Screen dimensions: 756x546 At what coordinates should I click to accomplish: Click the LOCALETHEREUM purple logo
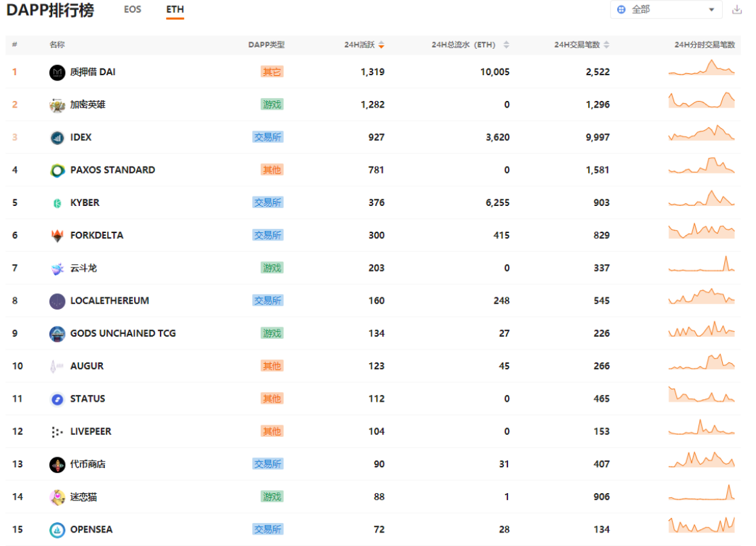coord(57,301)
